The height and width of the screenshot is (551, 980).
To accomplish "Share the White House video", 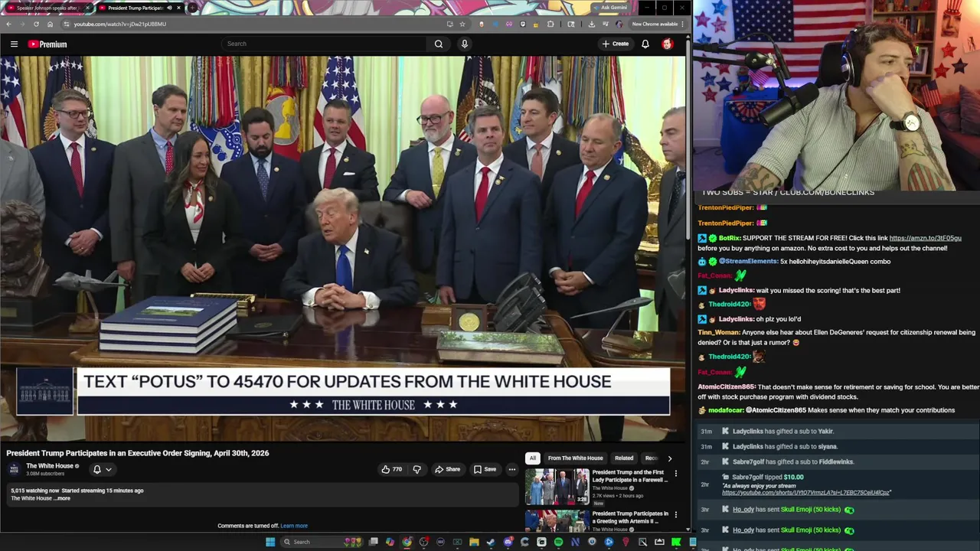I will 447,469.
